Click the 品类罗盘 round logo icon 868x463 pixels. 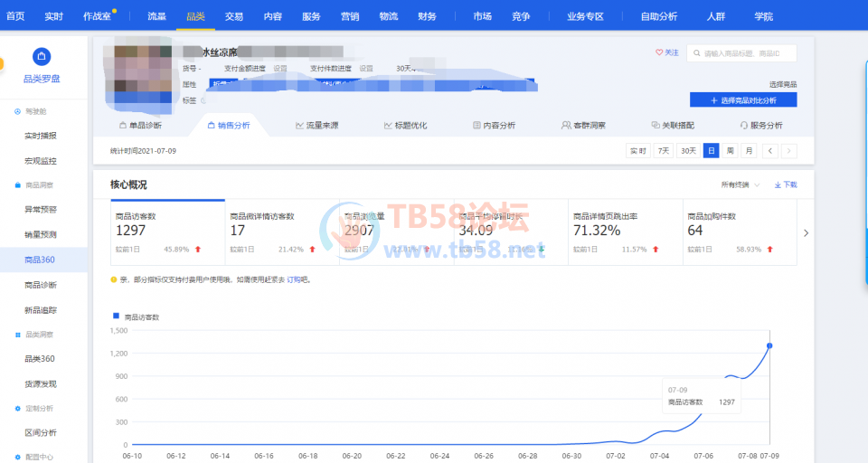tap(42, 56)
